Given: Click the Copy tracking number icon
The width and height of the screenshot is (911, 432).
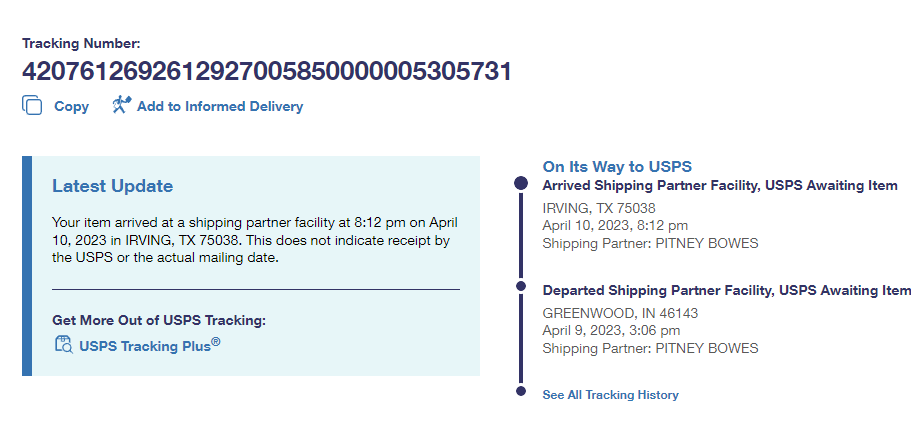Looking at the screenshot, I should coord(32,106).
